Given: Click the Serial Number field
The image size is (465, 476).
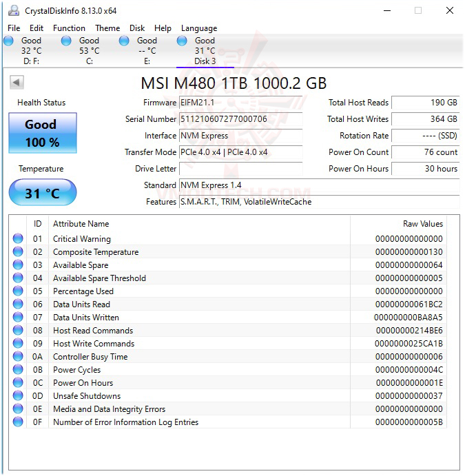Looking at the screenshot, I should coord(240,119).
